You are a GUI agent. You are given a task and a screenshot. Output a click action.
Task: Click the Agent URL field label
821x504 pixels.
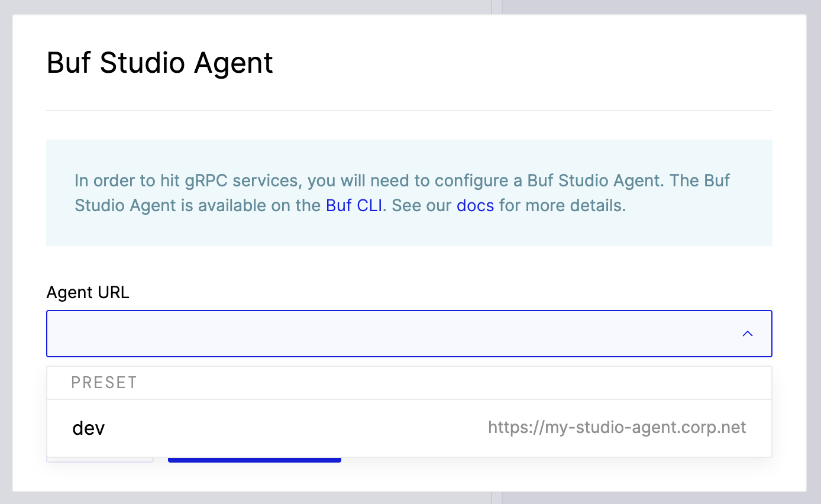pos(88,292)
